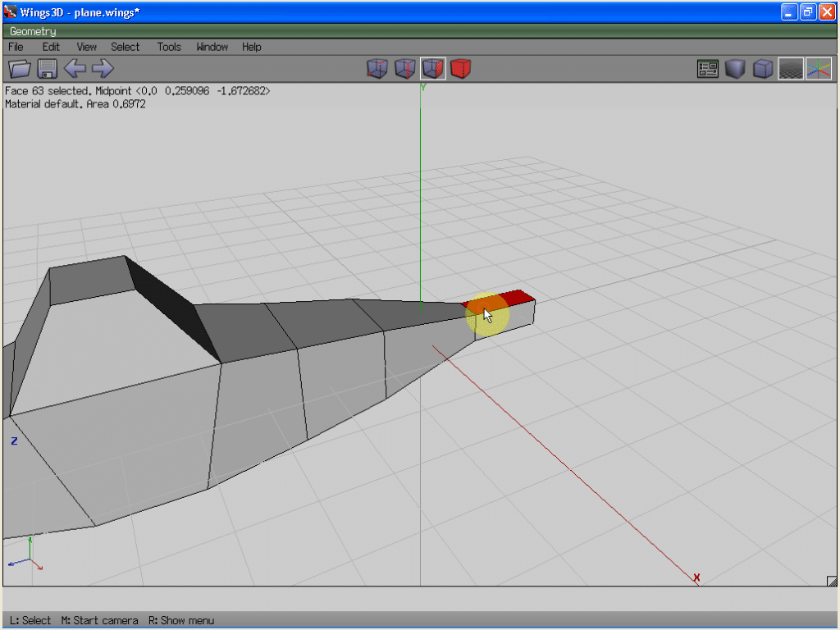Expand the Tools menu

pyautogui.click(x=169, y=47)
